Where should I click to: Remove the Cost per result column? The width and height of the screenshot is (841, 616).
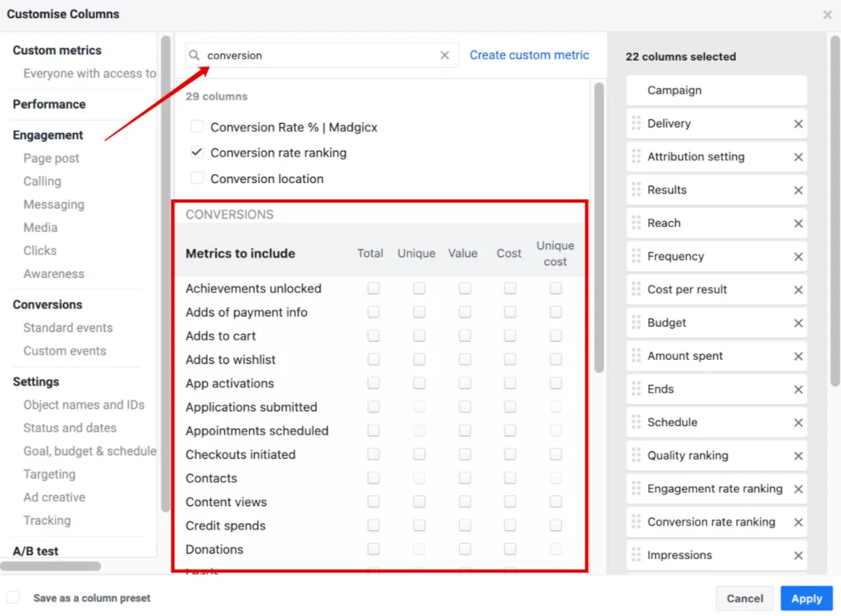coord(798,290)
